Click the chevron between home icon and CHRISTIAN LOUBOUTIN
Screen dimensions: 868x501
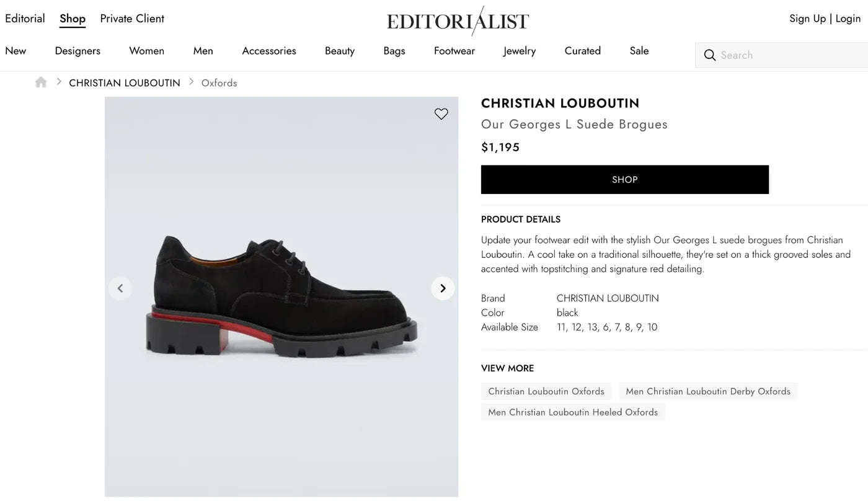[58, 81]
